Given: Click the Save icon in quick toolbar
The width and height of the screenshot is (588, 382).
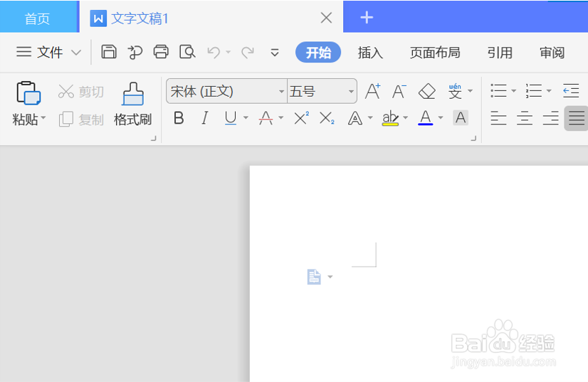Looking at the screenshot, I should point(109,52).
